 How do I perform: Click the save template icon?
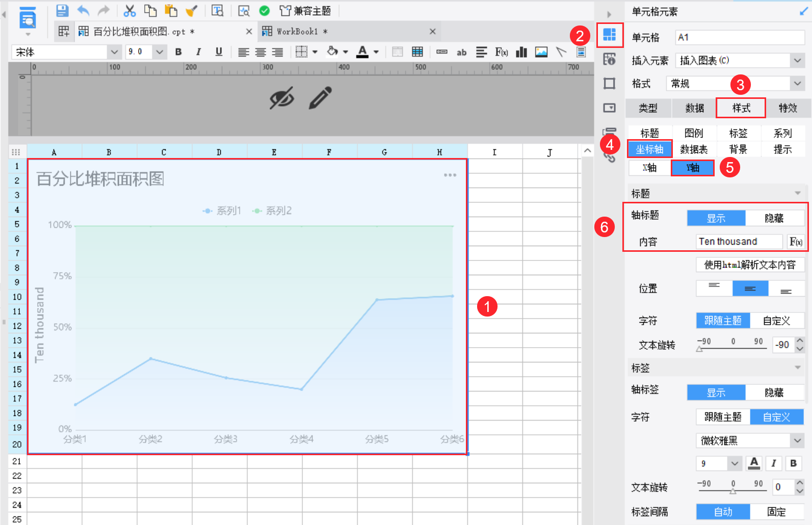pyautogui.click(x=62, y=11)
